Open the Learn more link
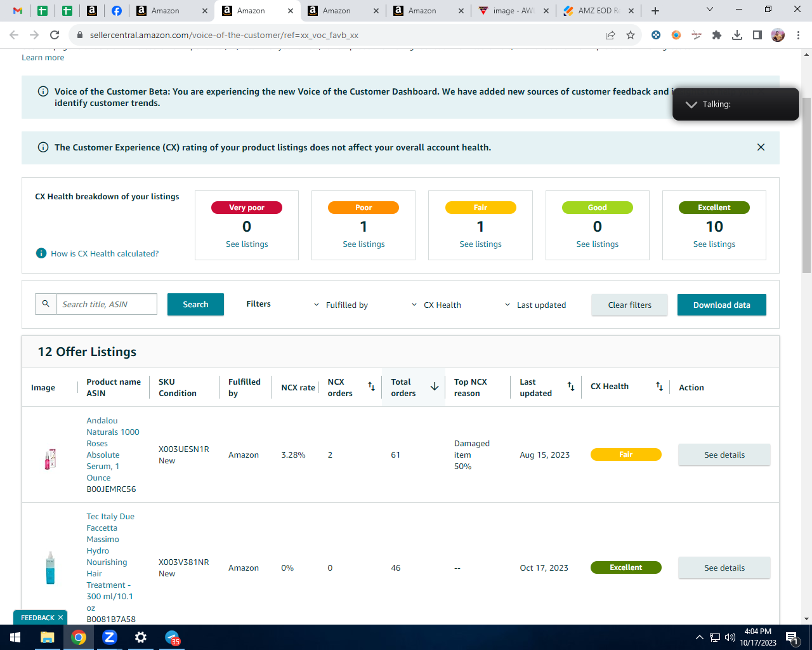This screenshot has height=650, width=812. [x=43, y=57]
